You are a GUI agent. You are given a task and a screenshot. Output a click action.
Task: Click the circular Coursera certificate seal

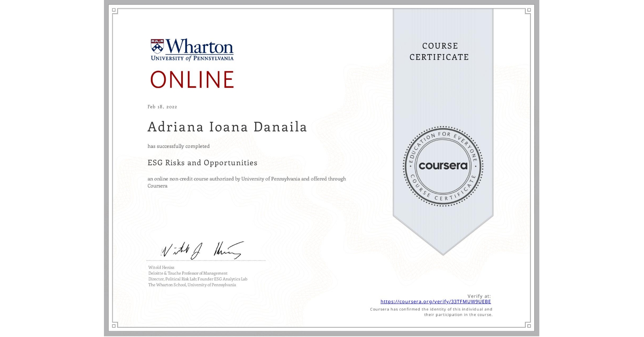(443, 166)
